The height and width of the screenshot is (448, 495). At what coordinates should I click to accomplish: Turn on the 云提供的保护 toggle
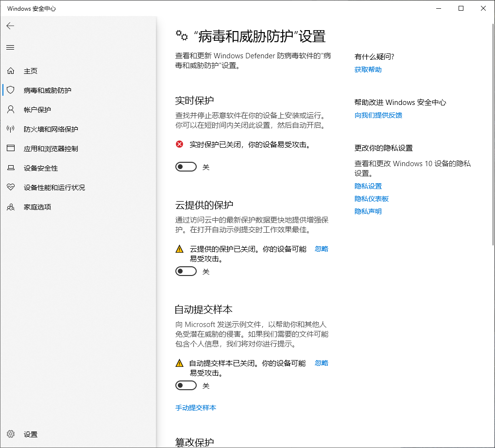[x=186, y=271]
